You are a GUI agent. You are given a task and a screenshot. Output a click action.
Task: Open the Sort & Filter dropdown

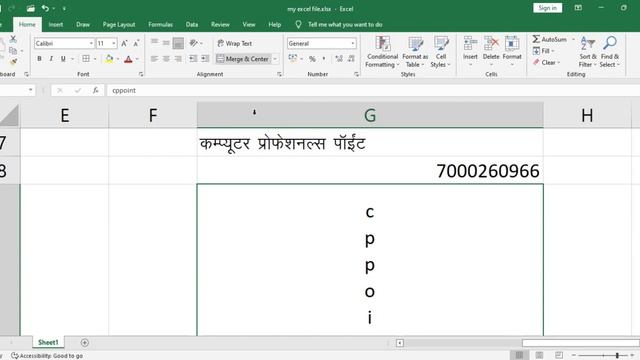[588, 52]
